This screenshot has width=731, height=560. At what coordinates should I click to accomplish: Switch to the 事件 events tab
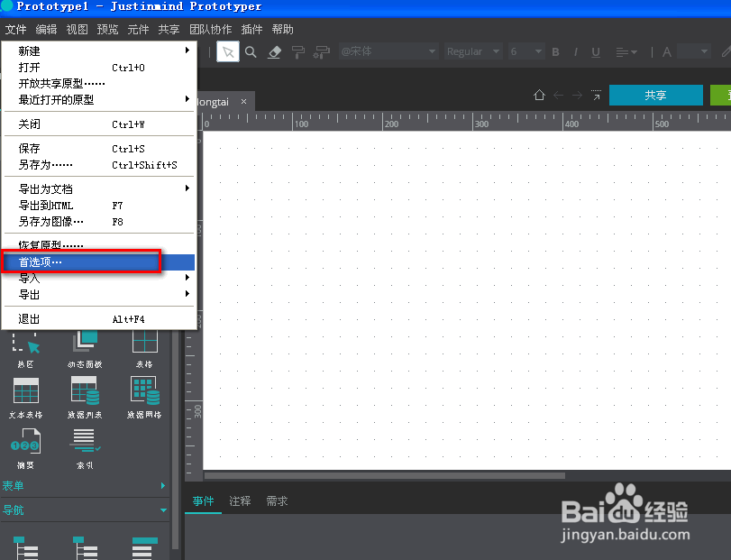(204, 501)
